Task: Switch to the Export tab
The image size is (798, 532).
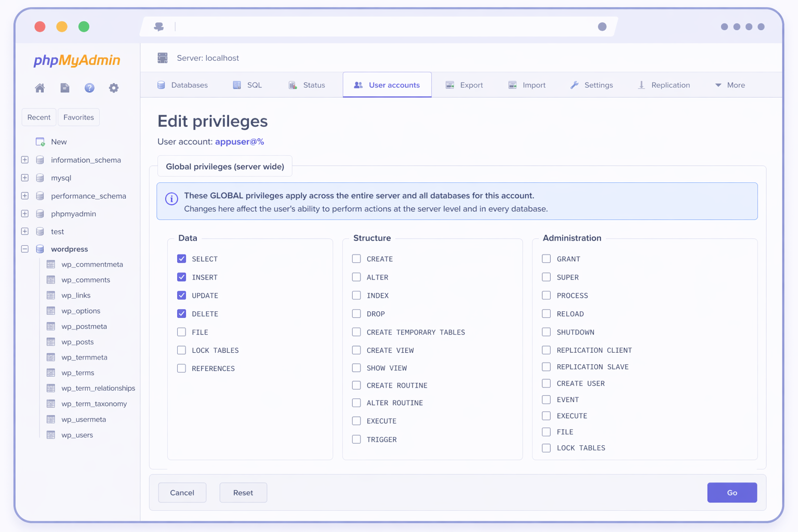Action: coord(464,85)
